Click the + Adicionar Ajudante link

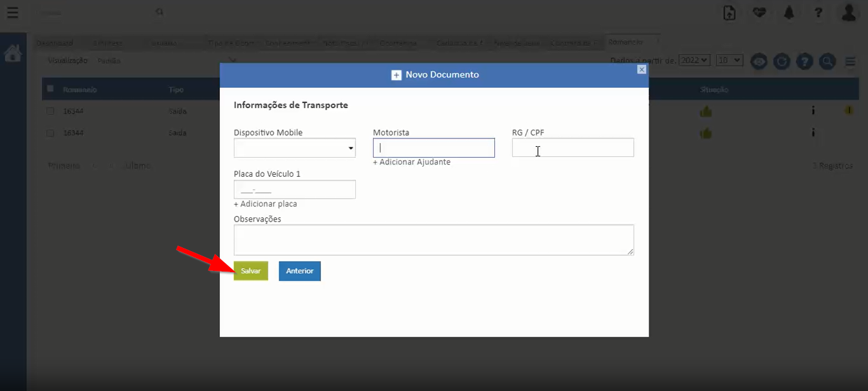pos(411,162)
